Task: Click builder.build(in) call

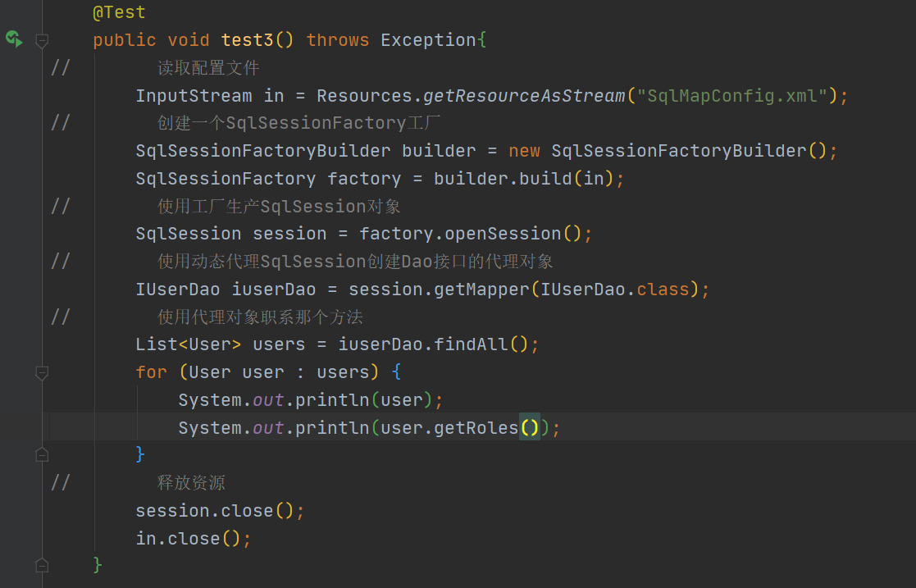Action: coord(523,178)
